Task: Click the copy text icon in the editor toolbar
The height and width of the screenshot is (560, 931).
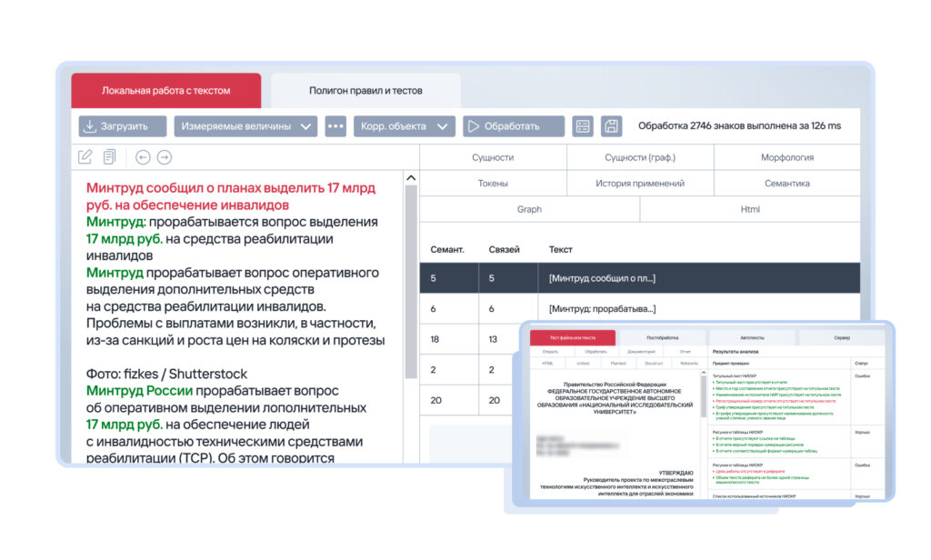Action: (x=110, y=156)
